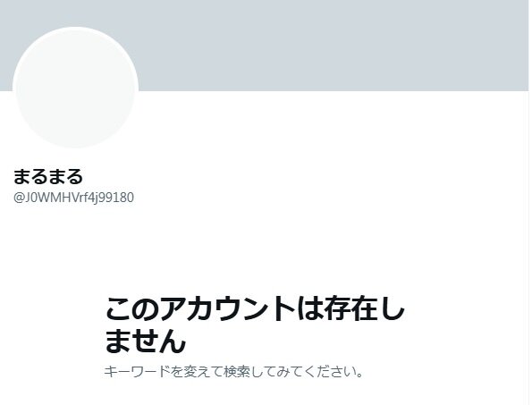532x405 pixels.
Task: Click the word アカウント in the heading
Action: [228, 308]
